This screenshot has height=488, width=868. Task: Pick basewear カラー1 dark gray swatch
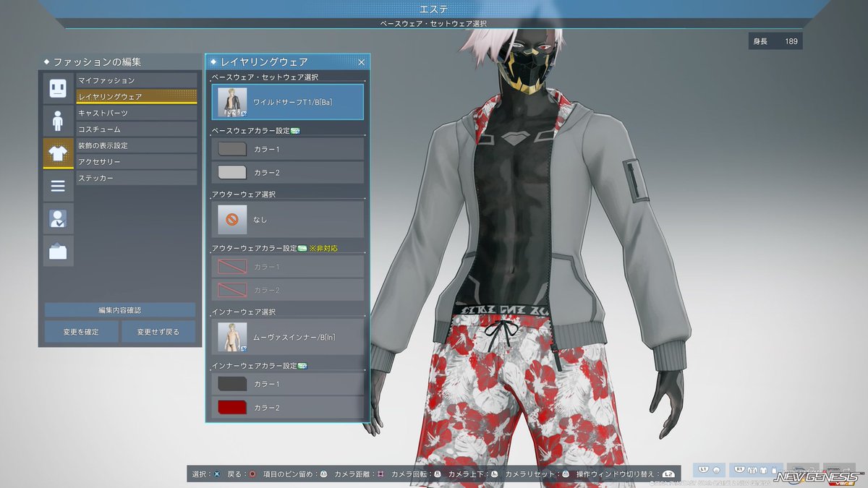232,149
